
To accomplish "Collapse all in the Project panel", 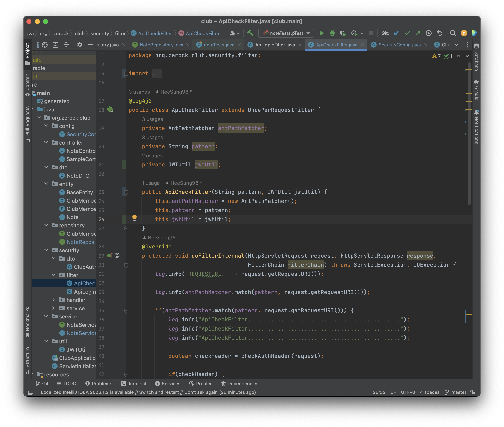I will pos(66,45).
